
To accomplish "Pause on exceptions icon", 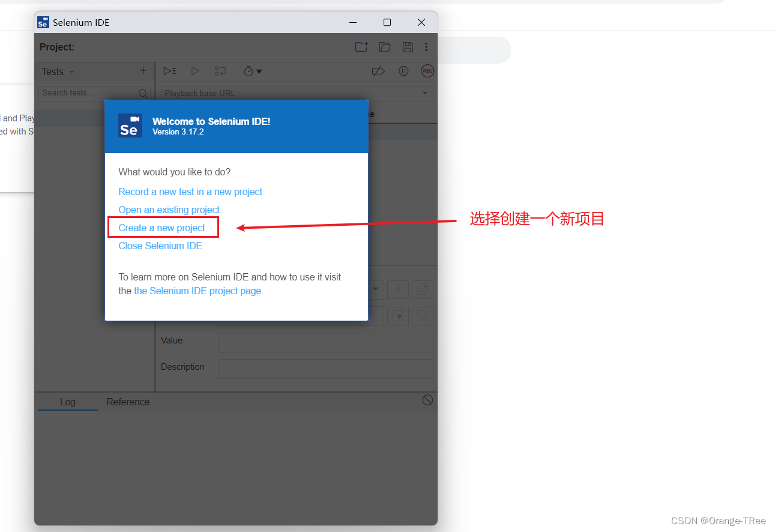I will coord(403,71).
